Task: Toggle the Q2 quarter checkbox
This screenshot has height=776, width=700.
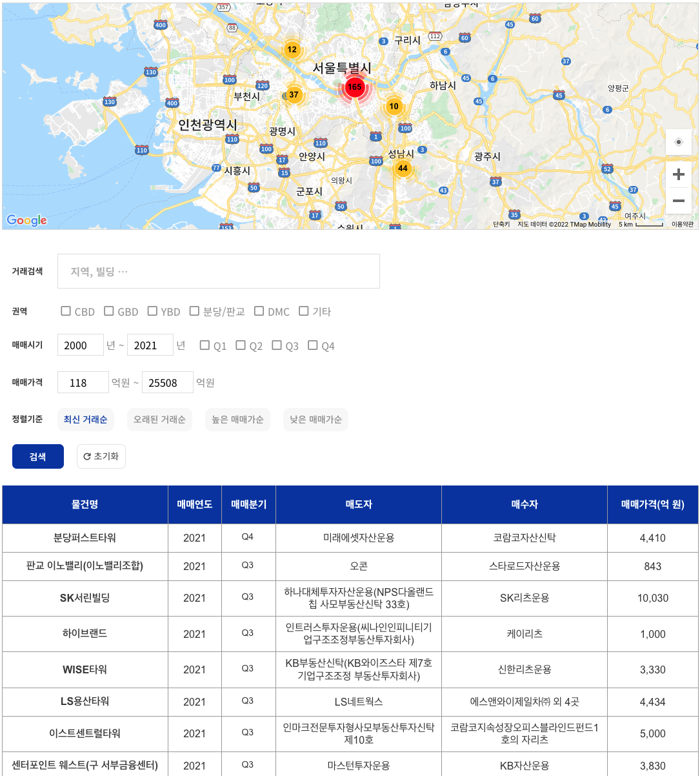Action: [x=241, y=345]
